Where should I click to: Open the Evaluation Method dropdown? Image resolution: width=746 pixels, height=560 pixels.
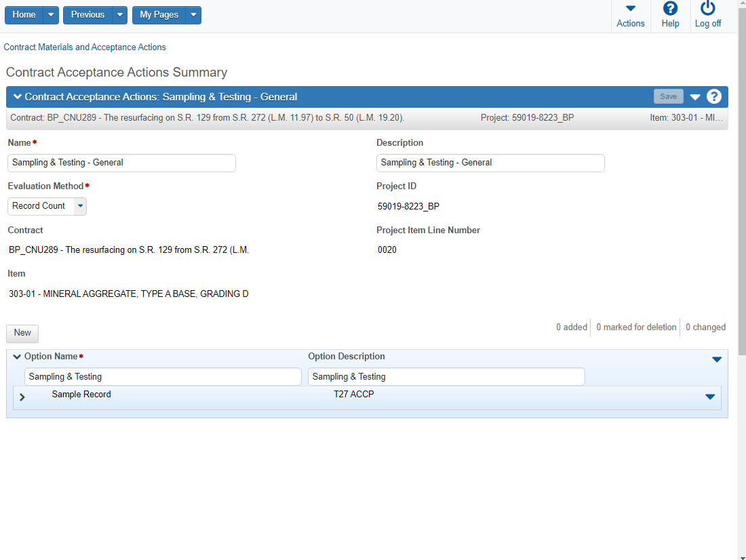80,206
